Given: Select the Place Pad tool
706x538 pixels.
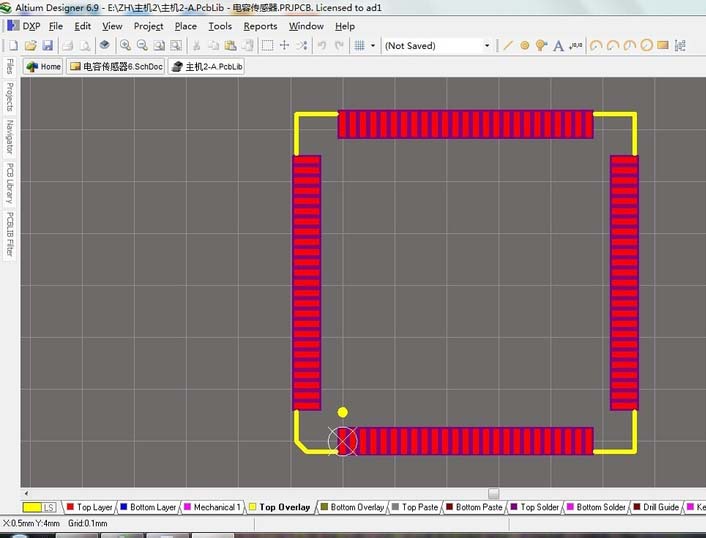Looking at the screenshot, I should pos(525,45).
